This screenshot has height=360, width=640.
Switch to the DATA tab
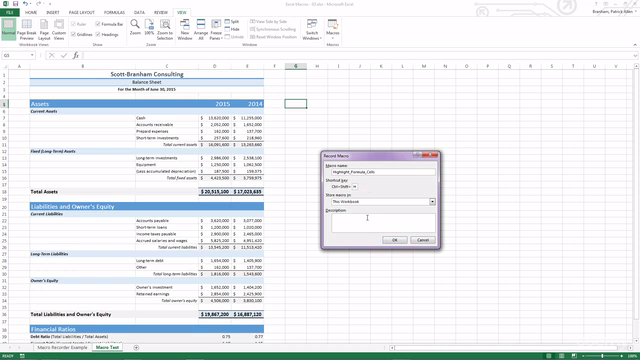point(139,13)
